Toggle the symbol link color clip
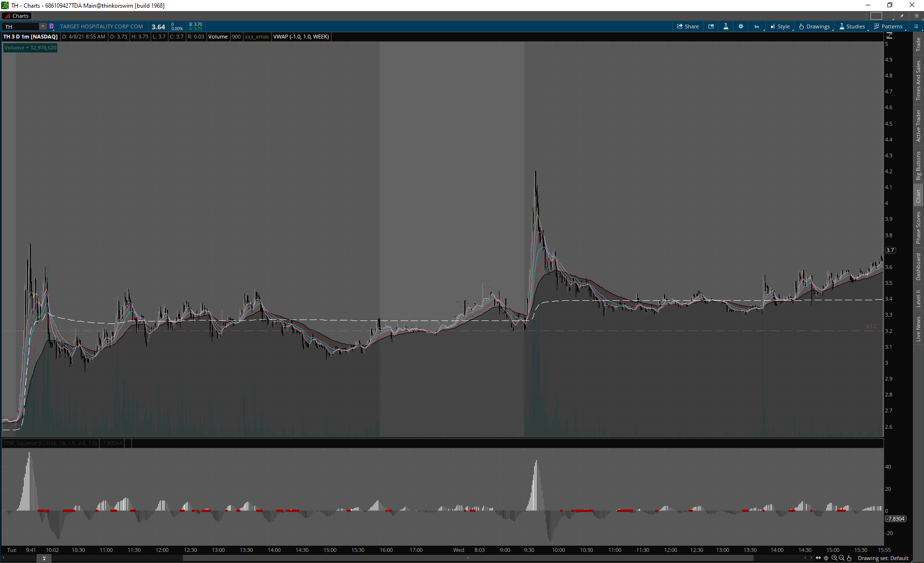 (x=51, y=26)
